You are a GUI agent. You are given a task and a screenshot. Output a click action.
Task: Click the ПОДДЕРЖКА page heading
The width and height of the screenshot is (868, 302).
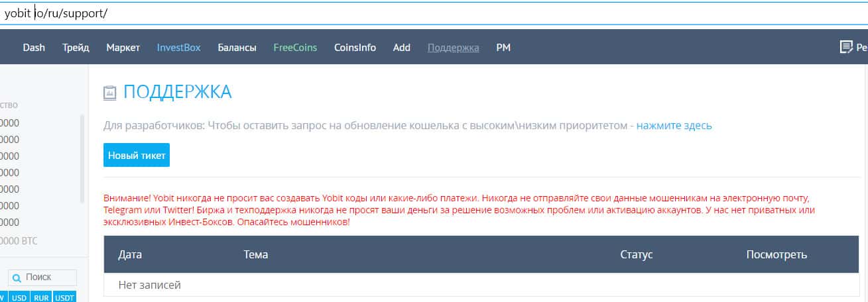[177, 93]
